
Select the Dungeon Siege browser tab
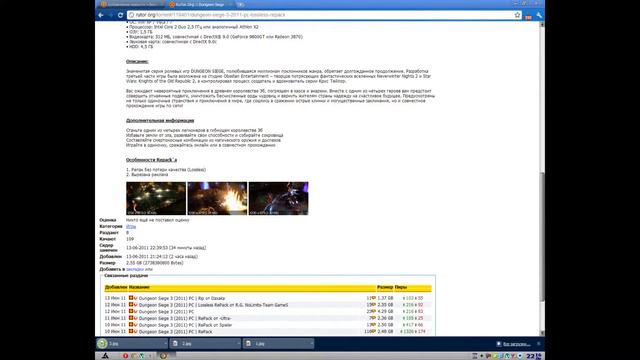199,4
